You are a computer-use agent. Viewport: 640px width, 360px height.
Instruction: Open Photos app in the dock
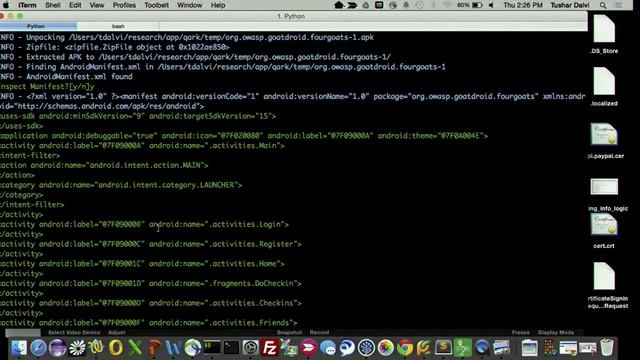click(385, 348)
